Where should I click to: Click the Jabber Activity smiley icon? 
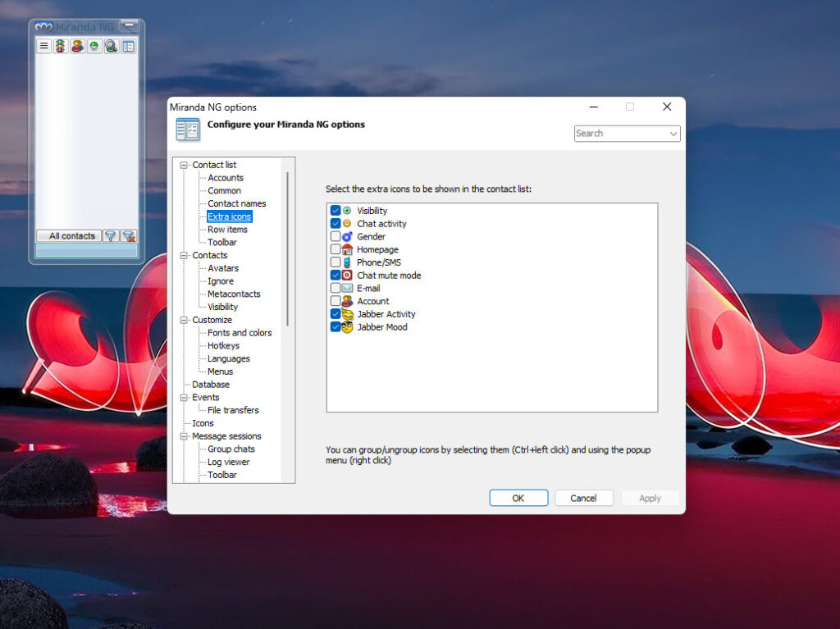[x=347, y=314]
